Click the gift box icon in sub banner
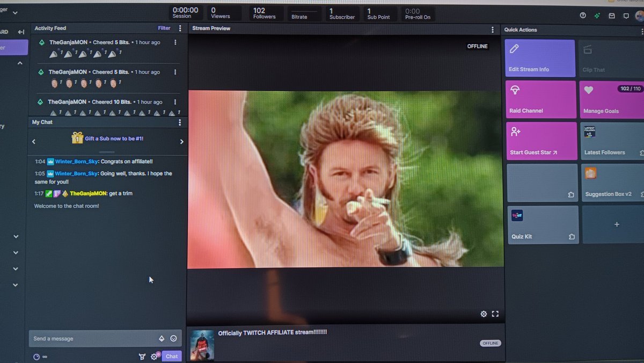644x363 pixels. click(x=77, y=138)
